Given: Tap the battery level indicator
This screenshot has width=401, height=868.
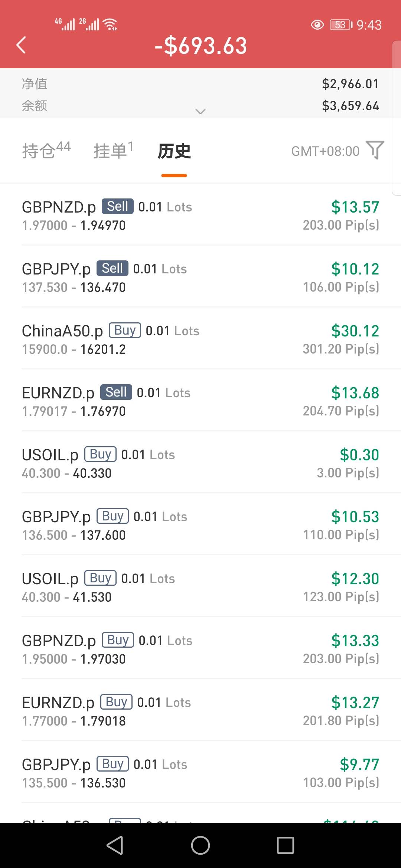Looking at the screenshot, I should [340, 25].
